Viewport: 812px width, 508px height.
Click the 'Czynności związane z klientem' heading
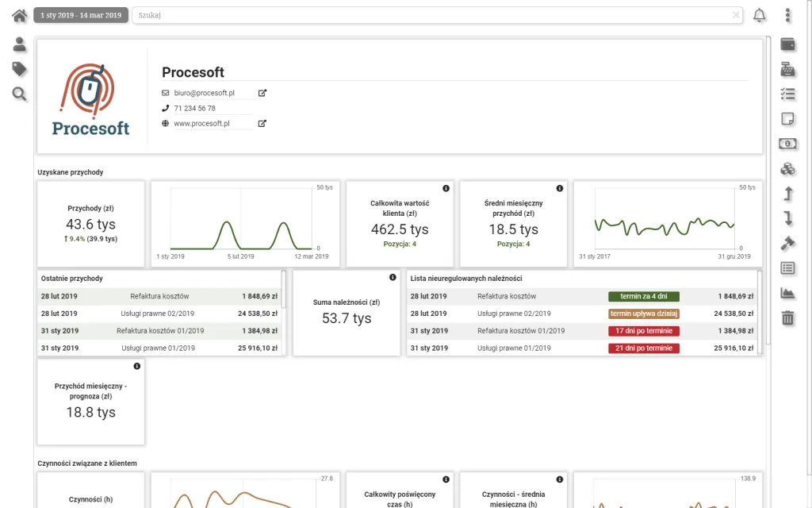pyautogui.click(x=87, y=464)
